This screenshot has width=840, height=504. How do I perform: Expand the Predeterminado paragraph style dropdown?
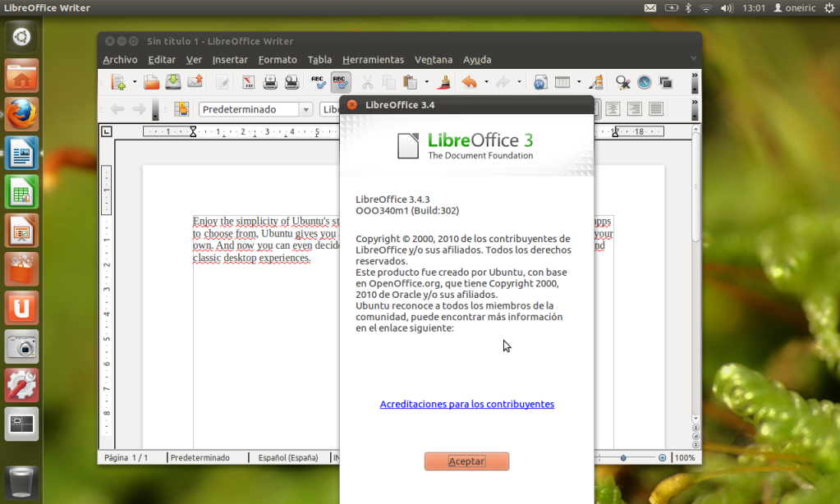(305, 109)
